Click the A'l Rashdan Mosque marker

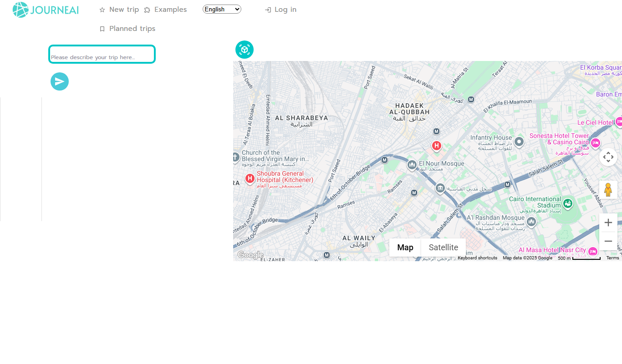pos(531,222)
